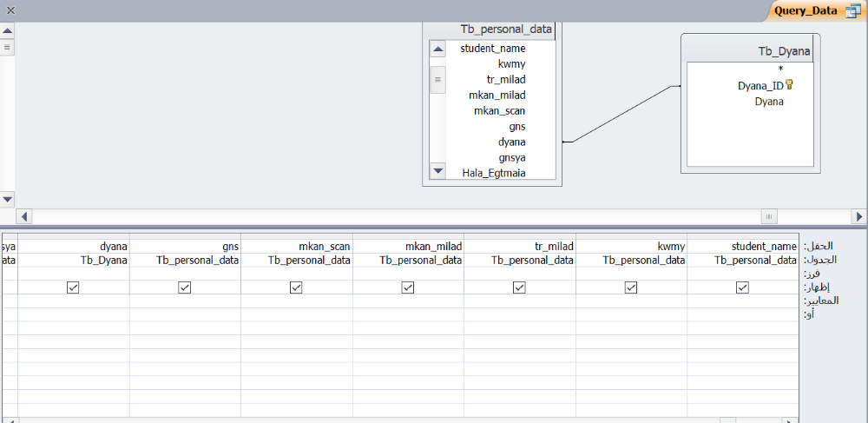Screen dimensions: 868x423
Task: Click the المعايير row label
Action: click(x=820, y=301)
